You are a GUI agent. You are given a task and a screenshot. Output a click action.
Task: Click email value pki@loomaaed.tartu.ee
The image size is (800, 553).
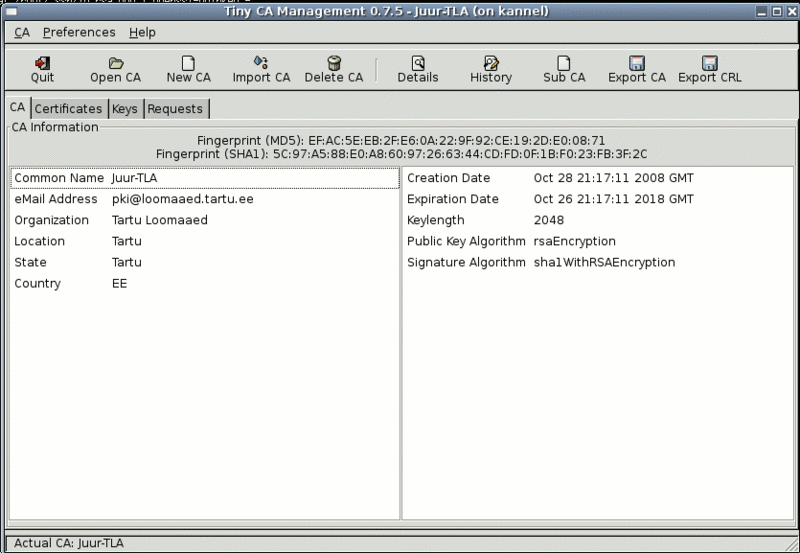183,199
